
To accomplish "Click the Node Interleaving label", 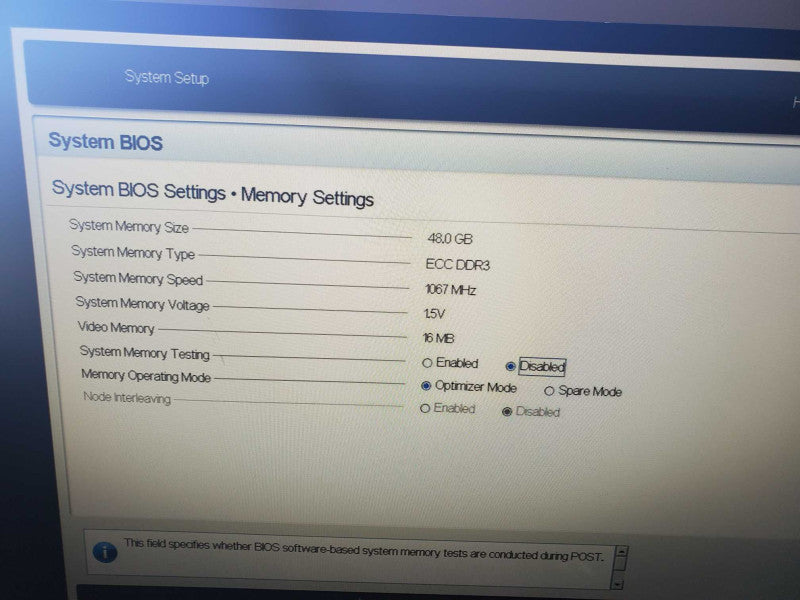I will click(127, 397).
